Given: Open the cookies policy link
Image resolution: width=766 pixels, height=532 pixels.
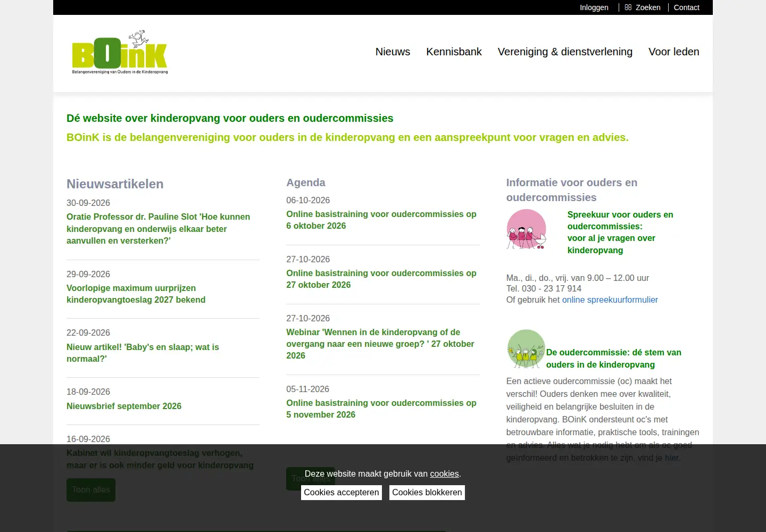Looking at the screenshot, I should (x=444, y=474).
